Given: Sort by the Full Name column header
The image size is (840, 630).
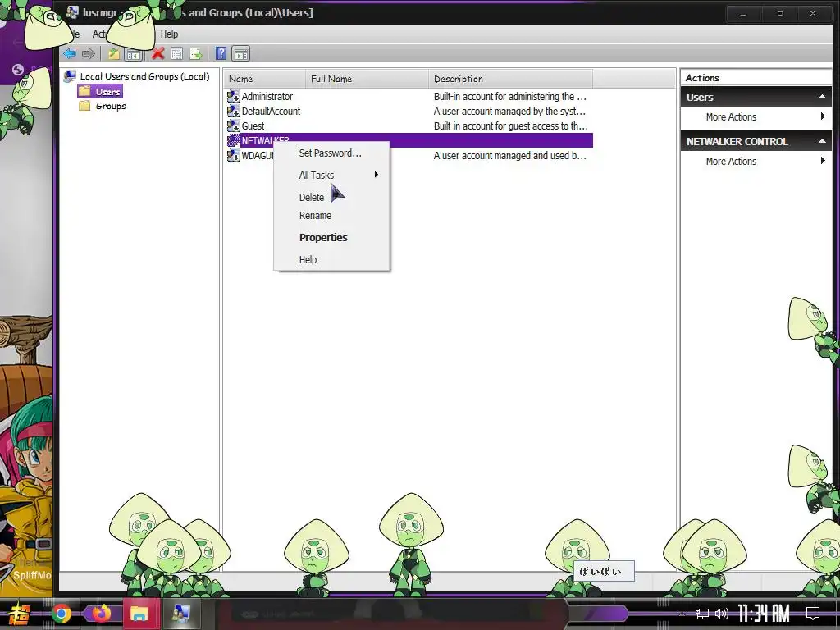Looking at the screenshot, I should pos(367,79).
